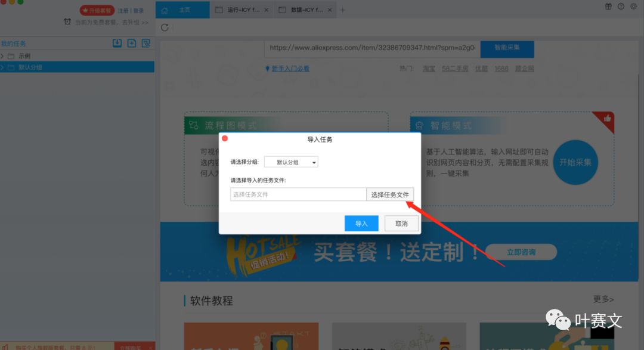The height and width of the screenshot is (350, 644).
Task: Click the page refresh icon below the tabs
Action: coord(165,27)
